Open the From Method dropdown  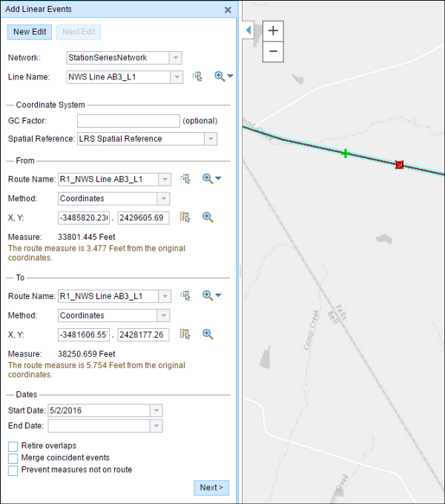[x=163, y=198]
